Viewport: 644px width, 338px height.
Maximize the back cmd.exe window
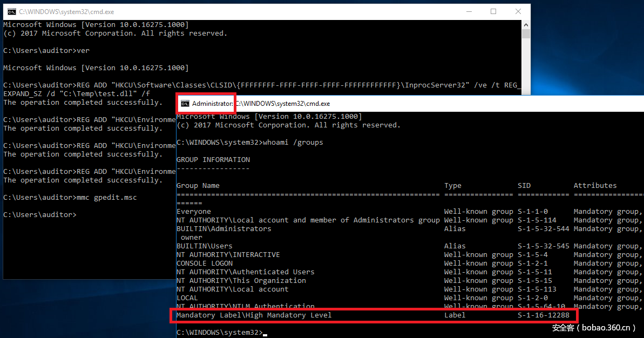(x=493, y=11)
